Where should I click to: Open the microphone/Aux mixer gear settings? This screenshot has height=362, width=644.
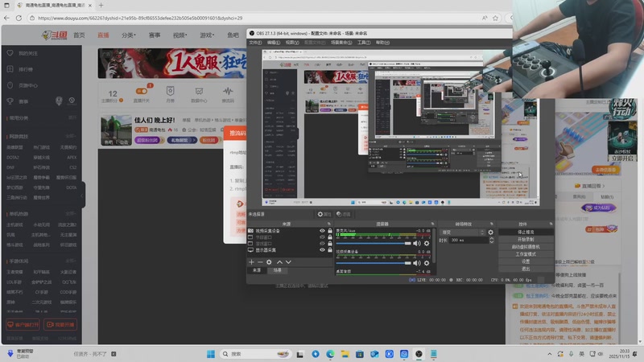(427, 244)
